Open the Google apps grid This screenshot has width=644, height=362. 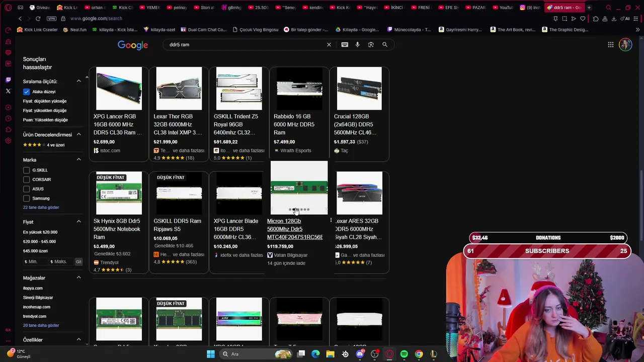coord(611,45)
